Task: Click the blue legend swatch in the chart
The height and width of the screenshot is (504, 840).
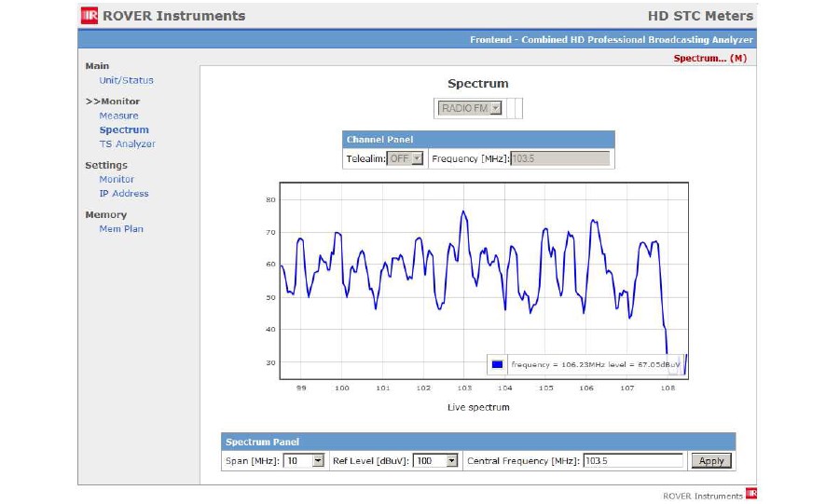Action: coord(497,365)
